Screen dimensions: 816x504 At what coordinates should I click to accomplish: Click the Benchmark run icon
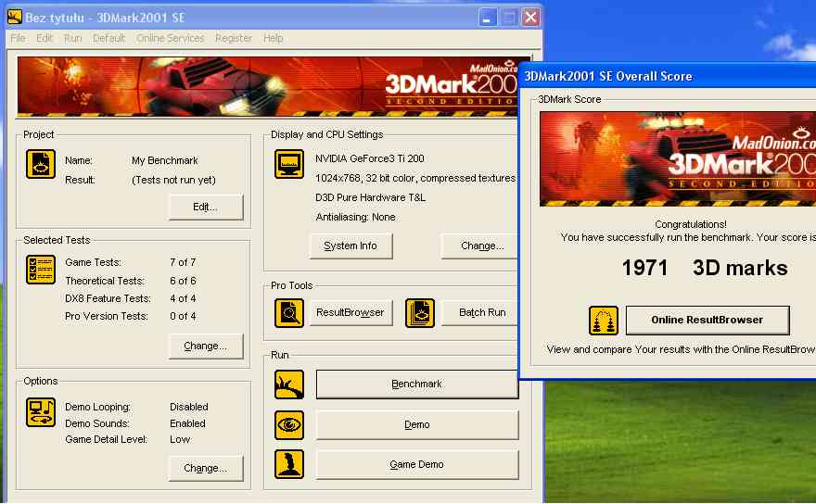[x=288, y=384]
